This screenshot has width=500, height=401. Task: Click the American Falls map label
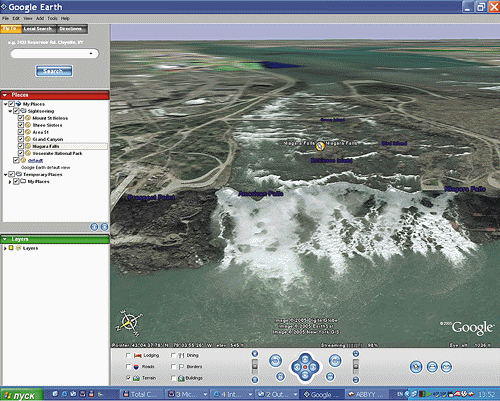pyautogui.click(x=261, y=193)
